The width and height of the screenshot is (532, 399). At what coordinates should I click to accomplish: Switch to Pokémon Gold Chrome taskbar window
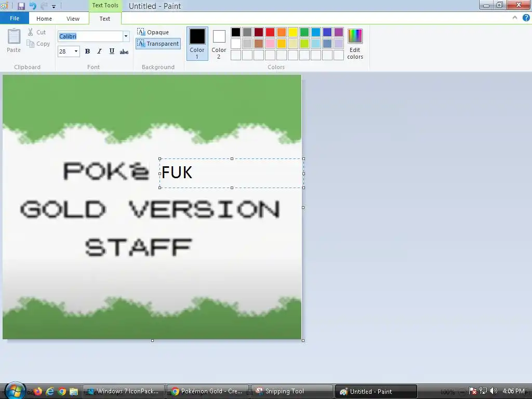pyautogui.click(x=208, y=391)
